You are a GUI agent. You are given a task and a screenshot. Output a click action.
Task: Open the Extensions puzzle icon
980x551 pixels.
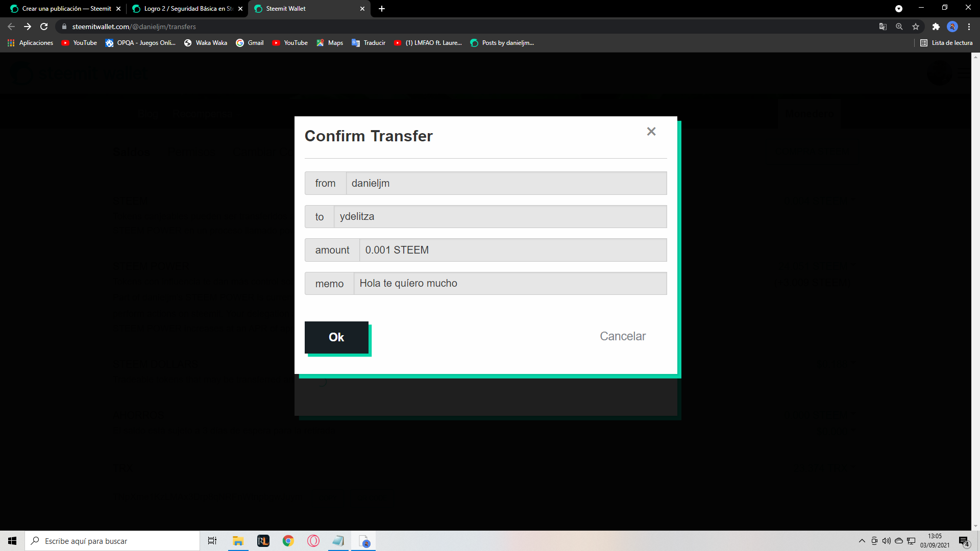point(936,27)
